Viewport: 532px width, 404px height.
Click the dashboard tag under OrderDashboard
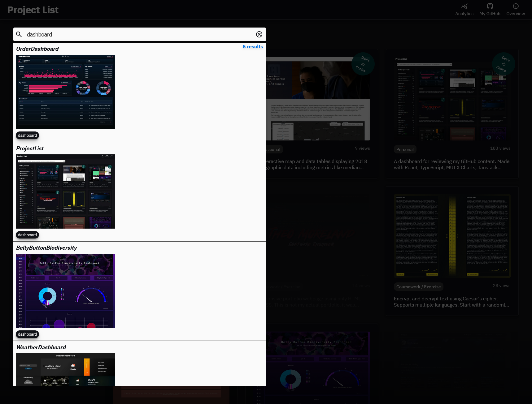(x=27, y=135)
